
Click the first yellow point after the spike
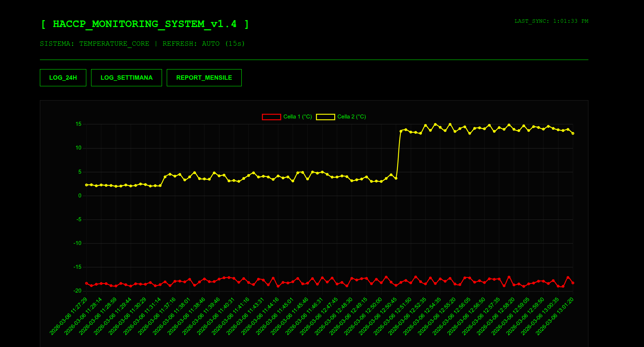(401, 131)
